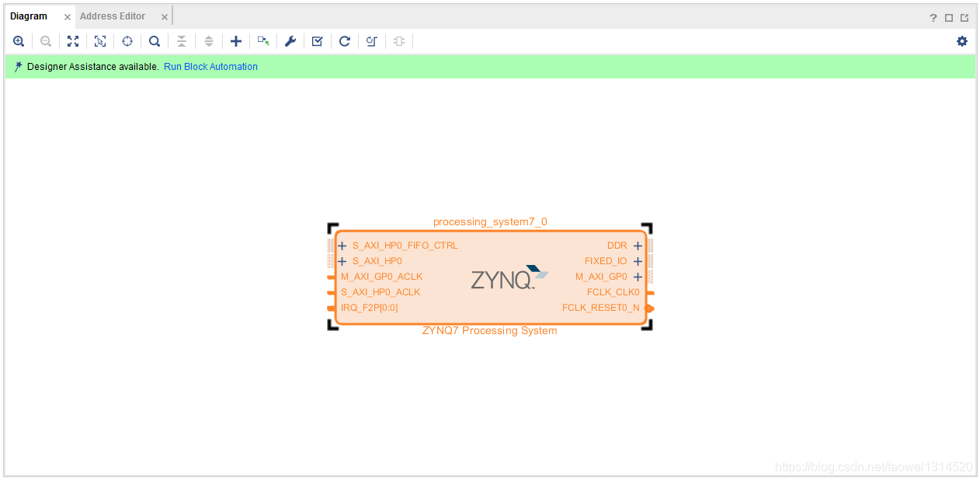Click the greyed-out last toolbar icon
The height and width of the screenshot is (481, 980).
coord(399,41)
